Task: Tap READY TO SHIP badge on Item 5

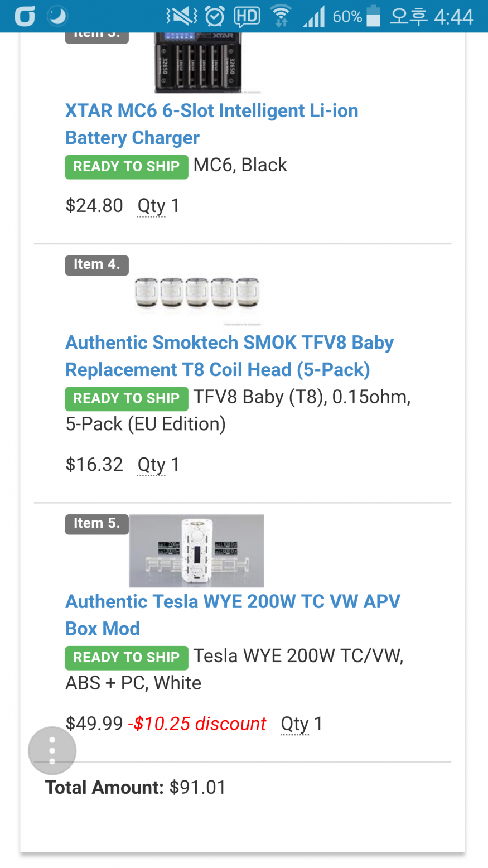Action: pyautogui.click(x=127, y=657)
